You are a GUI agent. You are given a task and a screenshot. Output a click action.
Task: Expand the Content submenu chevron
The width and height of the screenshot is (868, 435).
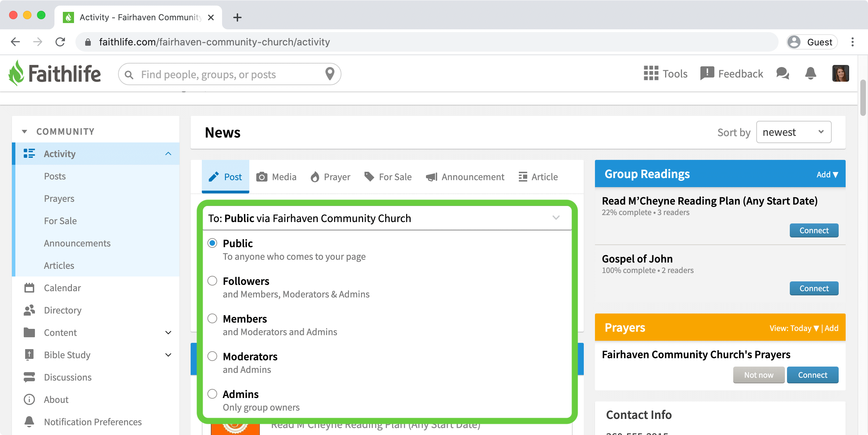[x=168, y=332]
